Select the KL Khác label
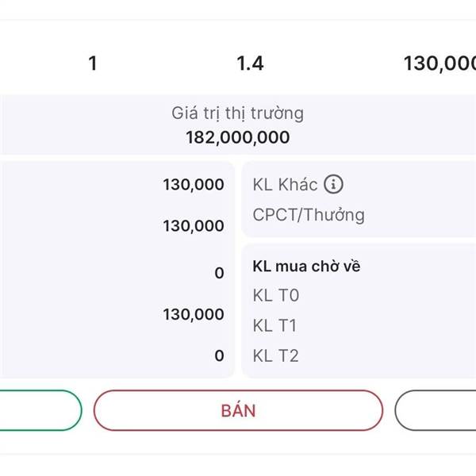 click(x=285, y=185)
